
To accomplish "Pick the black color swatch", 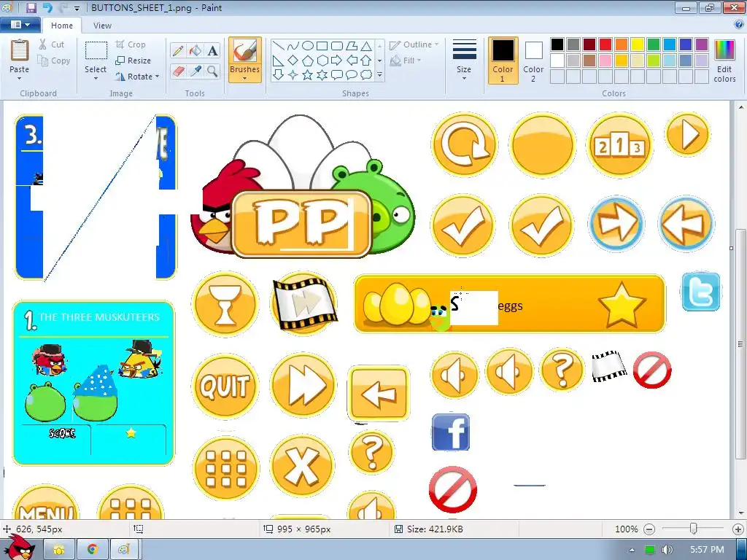I will click(557, 44).
